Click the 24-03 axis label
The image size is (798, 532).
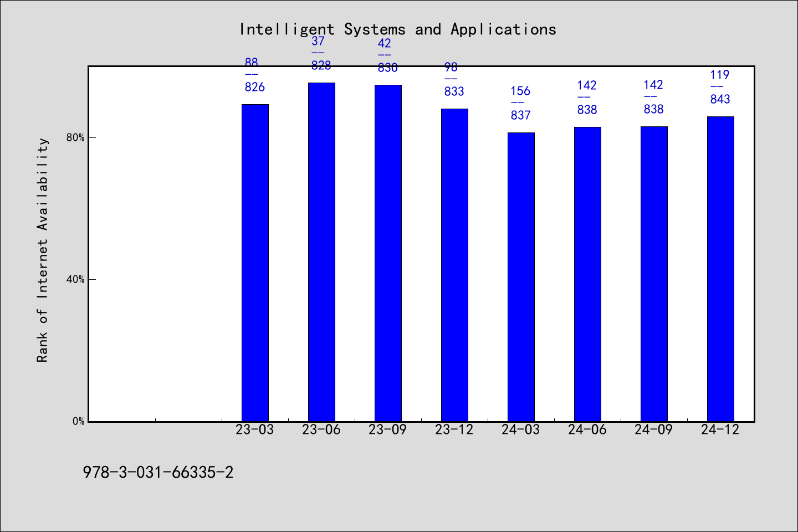pyautogui.click(x=521, y=429)
